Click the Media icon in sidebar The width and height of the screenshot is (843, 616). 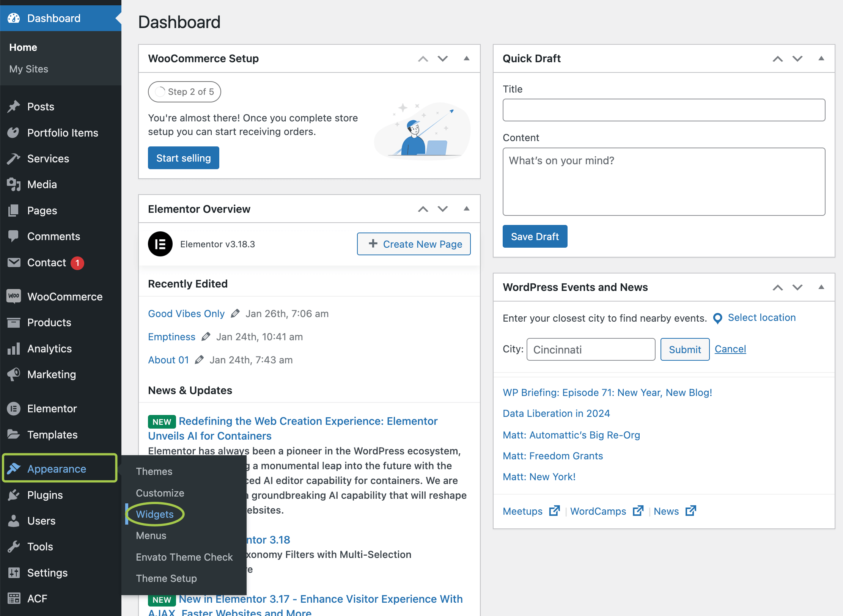click(14, 184)
